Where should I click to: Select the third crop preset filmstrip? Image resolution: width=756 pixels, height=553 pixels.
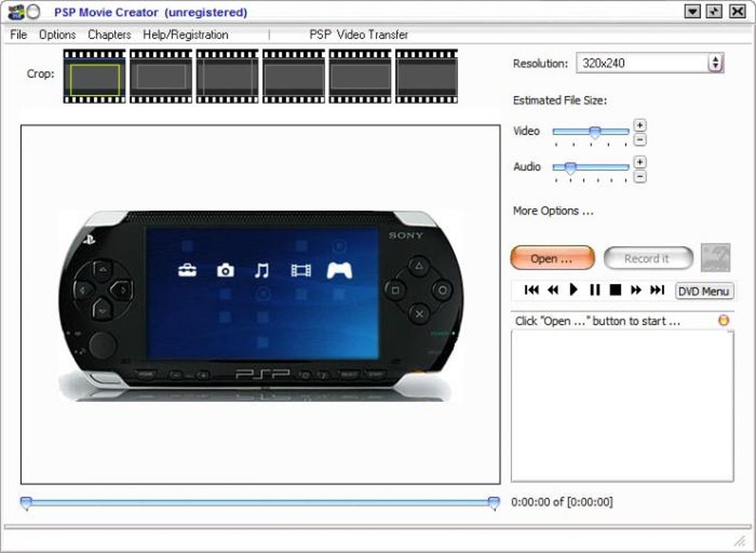pyautogui.click(x=227, y=76)
